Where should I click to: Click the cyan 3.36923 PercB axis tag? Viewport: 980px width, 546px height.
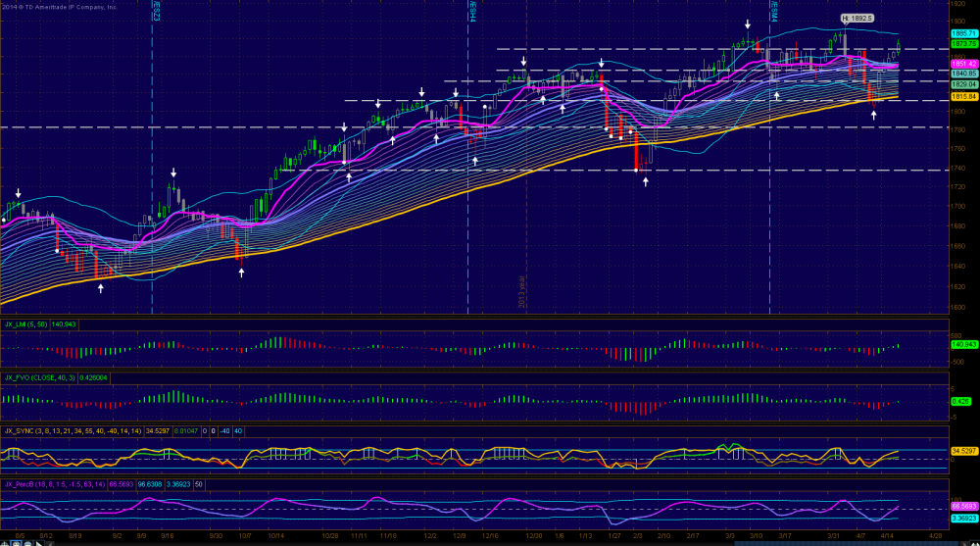[964, 517]
